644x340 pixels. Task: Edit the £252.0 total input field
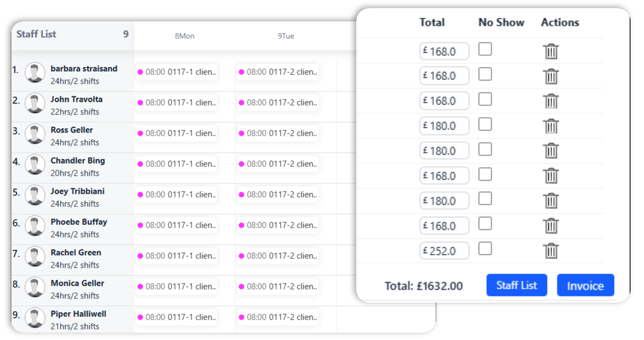pos(444,251)
